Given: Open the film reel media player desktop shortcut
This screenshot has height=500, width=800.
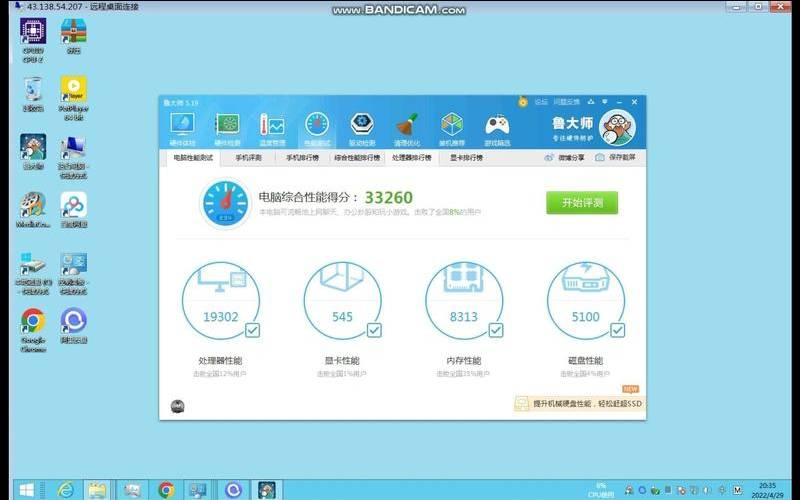Looking at the screenshot, I should [33, 210].
